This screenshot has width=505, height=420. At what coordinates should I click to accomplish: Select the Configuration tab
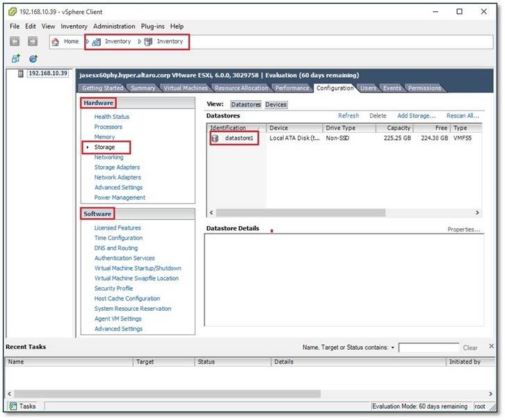coord(335,88)
